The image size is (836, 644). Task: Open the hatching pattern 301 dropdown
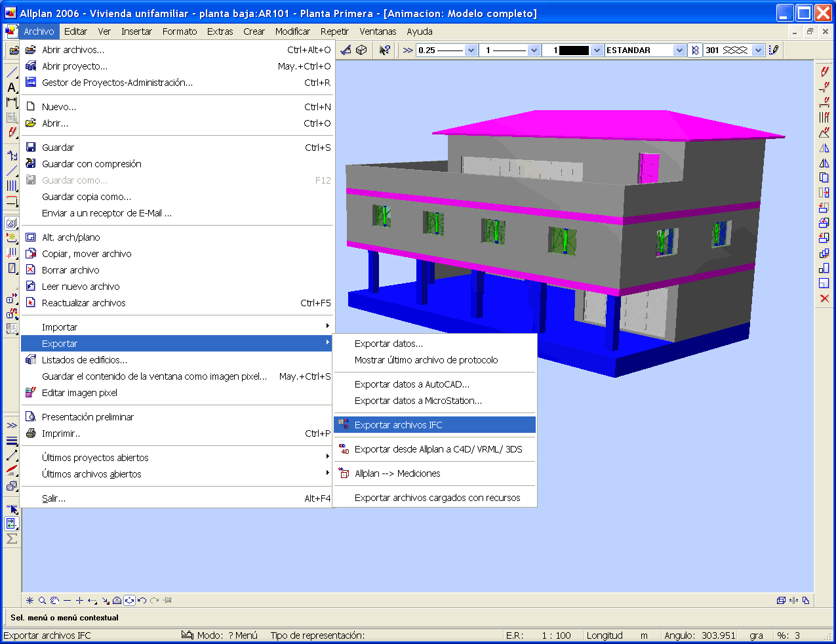[759, 50]
